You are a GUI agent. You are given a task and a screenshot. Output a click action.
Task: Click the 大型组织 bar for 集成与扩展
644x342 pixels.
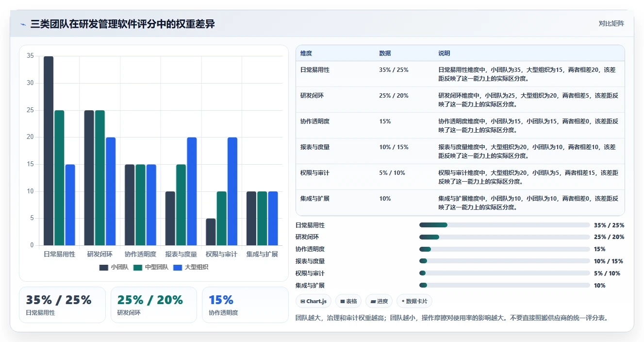click(x=273, y=219)
